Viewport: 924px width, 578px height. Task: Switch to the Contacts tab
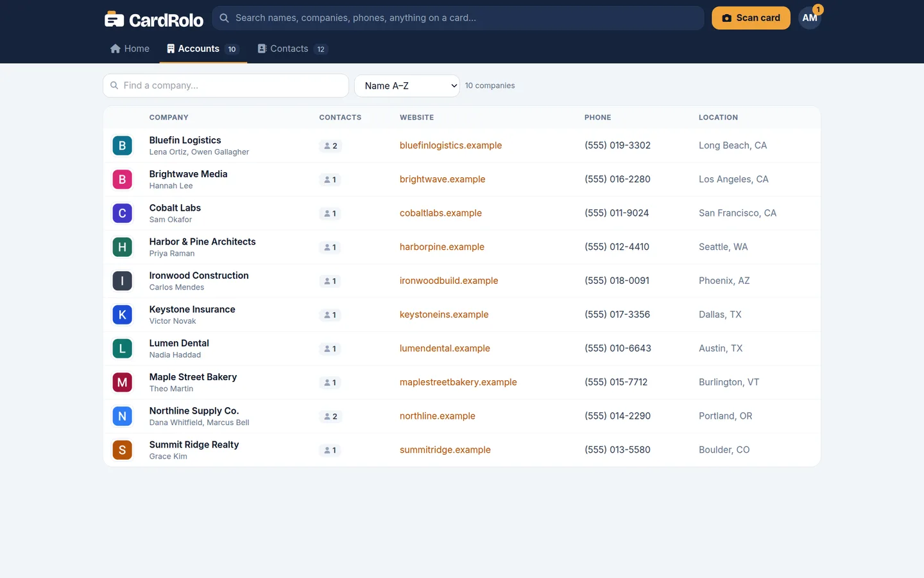[x=293, y=49]
